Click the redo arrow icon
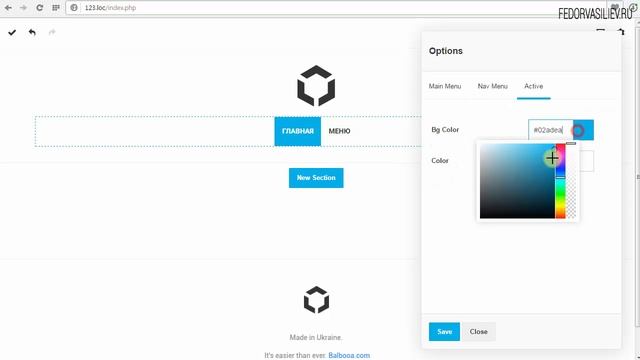 52,32
